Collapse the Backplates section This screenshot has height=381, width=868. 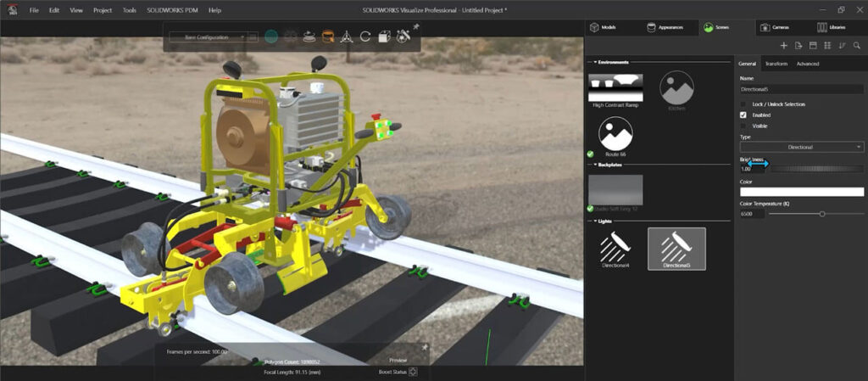(x=594, y=165)
